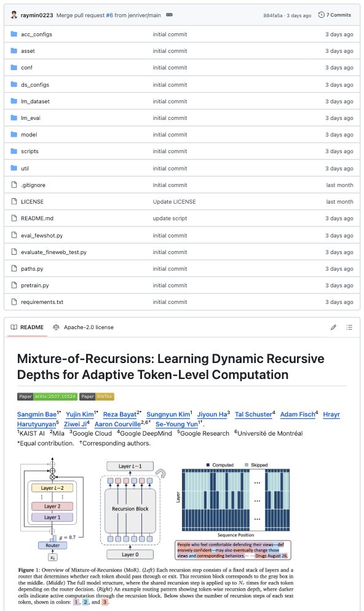Open Sangmin Bae author link
This screenshot has height=611, width=364.
point(37,415)
